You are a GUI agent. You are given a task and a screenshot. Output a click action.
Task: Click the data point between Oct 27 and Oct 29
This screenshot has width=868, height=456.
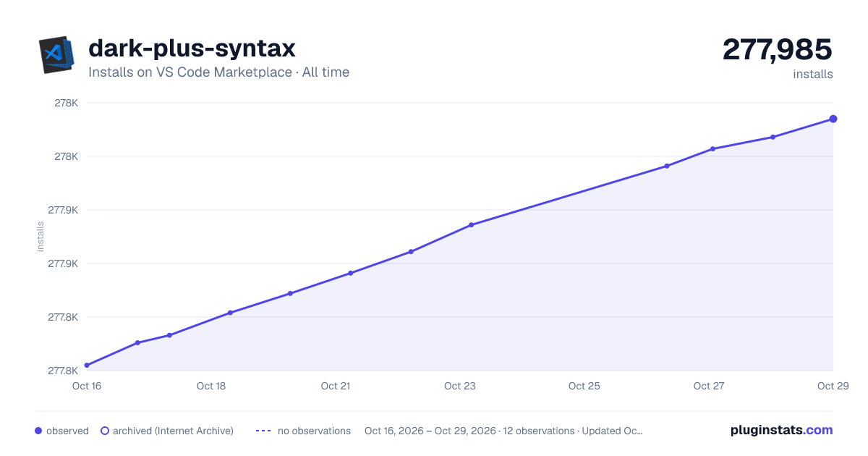click(773, 137)
